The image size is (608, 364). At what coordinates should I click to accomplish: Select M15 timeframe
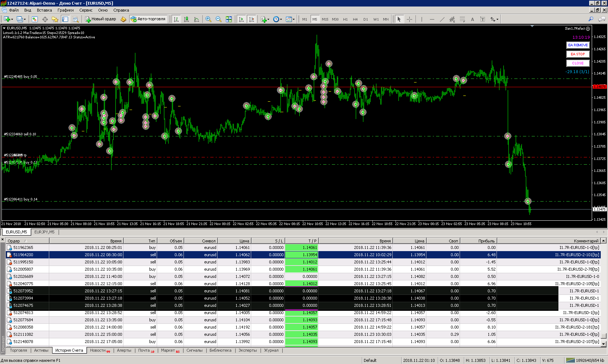pyautogui.click(x=325, y=19)
